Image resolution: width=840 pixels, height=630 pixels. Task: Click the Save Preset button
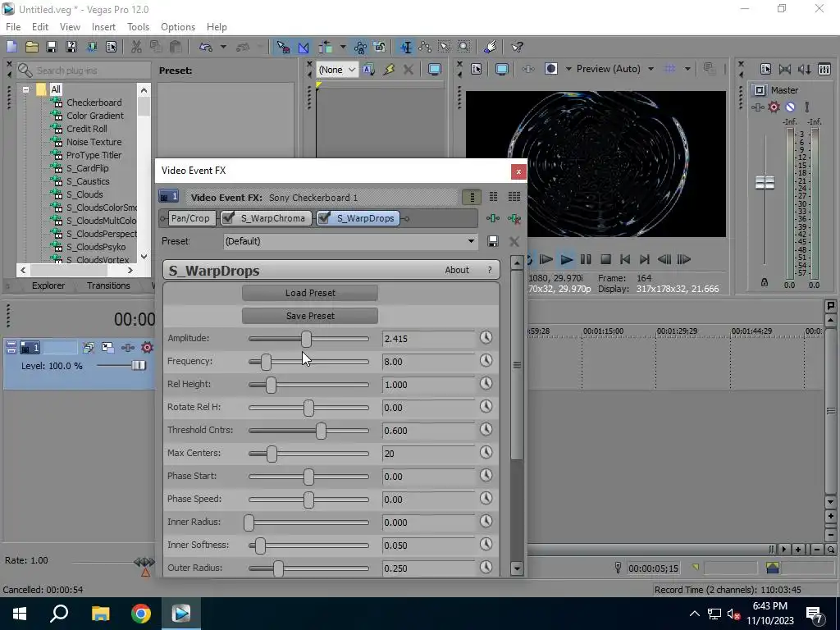pyautogui.click(x=310, y=316)
